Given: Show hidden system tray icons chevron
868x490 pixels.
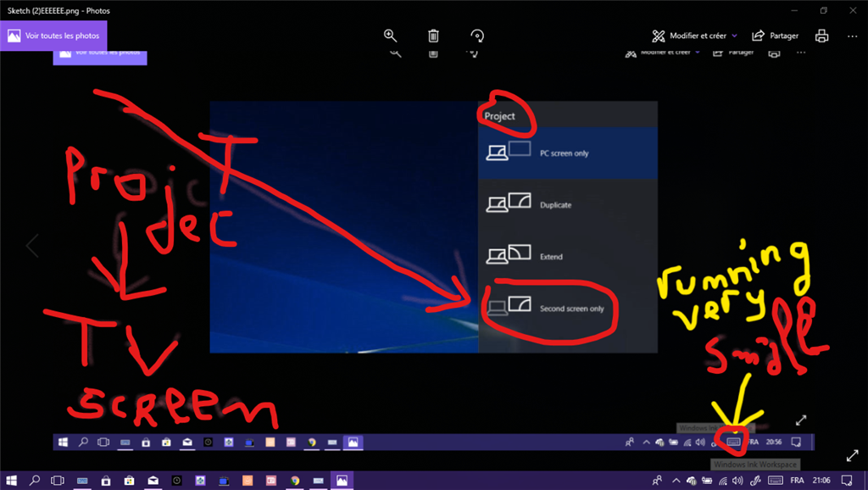Looking at the screenshot, I should pyautogui.click(x=676, y=481).
